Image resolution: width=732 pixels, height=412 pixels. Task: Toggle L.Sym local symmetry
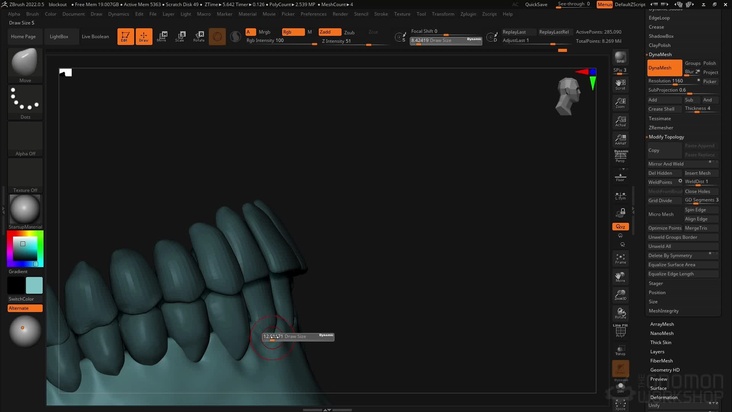620,196
